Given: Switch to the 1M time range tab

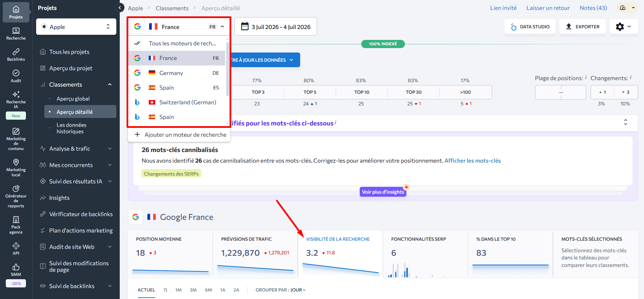Looking at the screenshot, I should click(178, 290).
